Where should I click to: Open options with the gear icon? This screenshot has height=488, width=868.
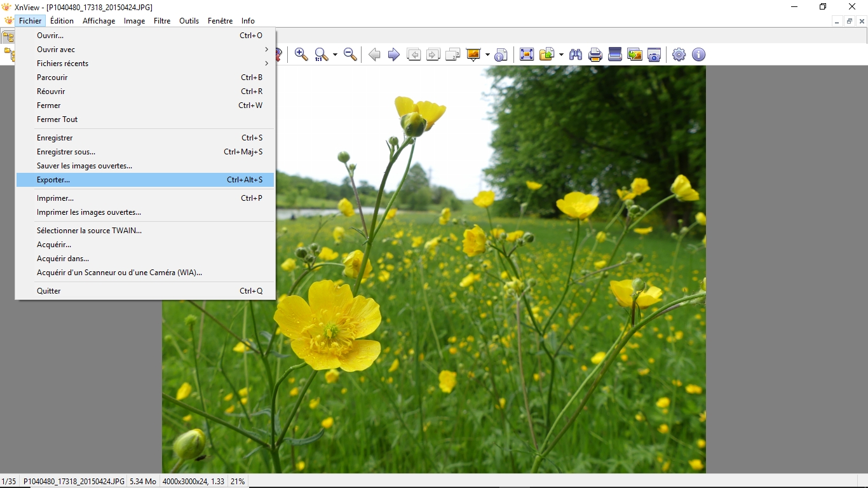(679, 55)
